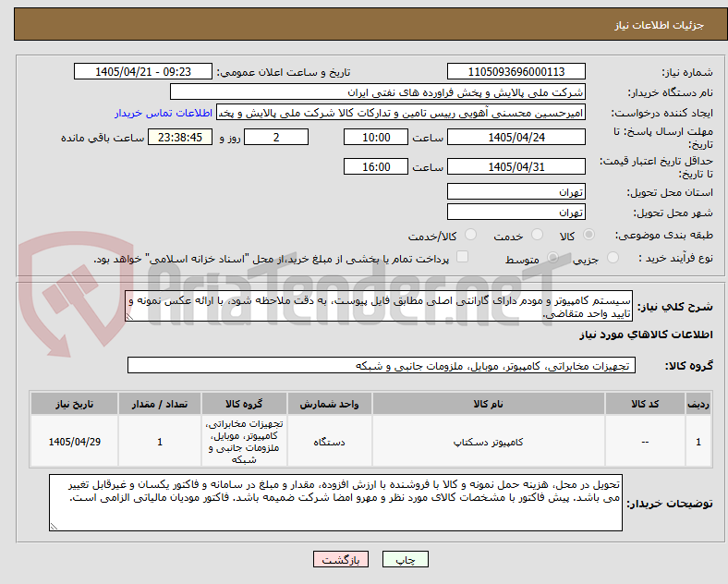Click the نام کالا column header
The height and width of the screenshot is (584, 728).
pos(488,404)
